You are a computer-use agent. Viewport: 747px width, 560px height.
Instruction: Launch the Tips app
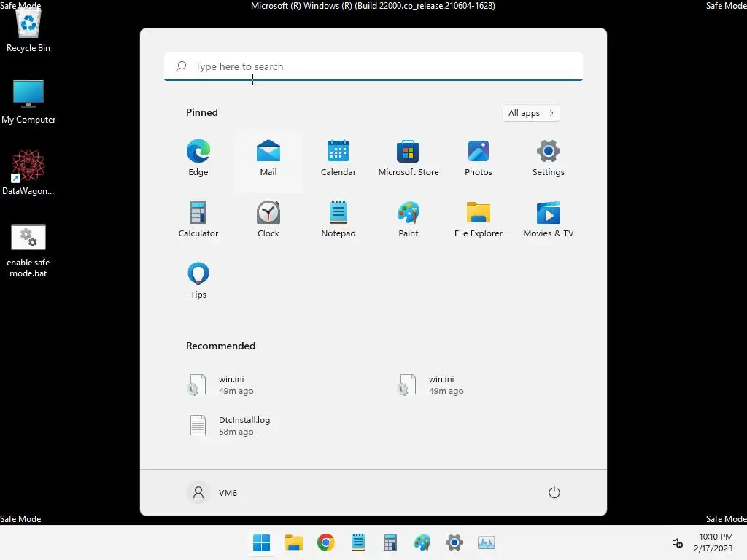198,281
